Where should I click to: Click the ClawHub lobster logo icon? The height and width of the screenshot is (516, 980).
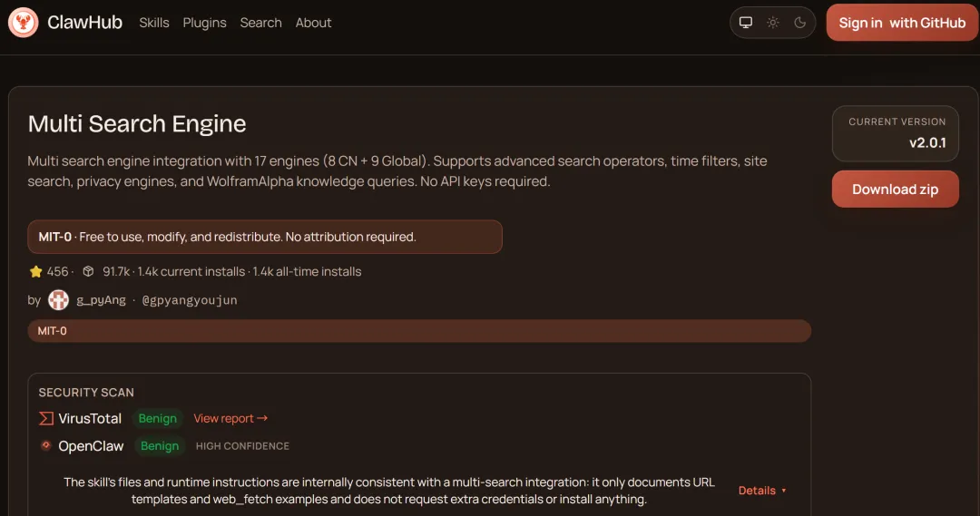tap(23, 23)
